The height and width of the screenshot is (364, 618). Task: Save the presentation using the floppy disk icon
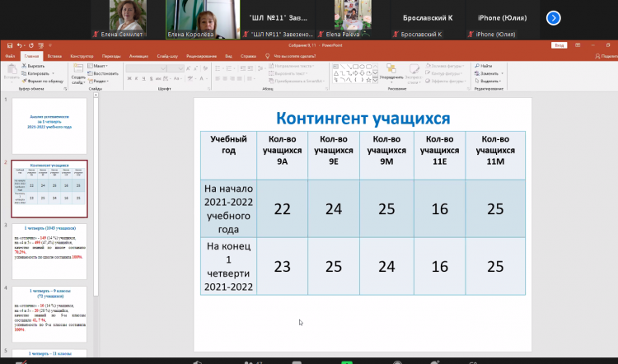point(10,45)
